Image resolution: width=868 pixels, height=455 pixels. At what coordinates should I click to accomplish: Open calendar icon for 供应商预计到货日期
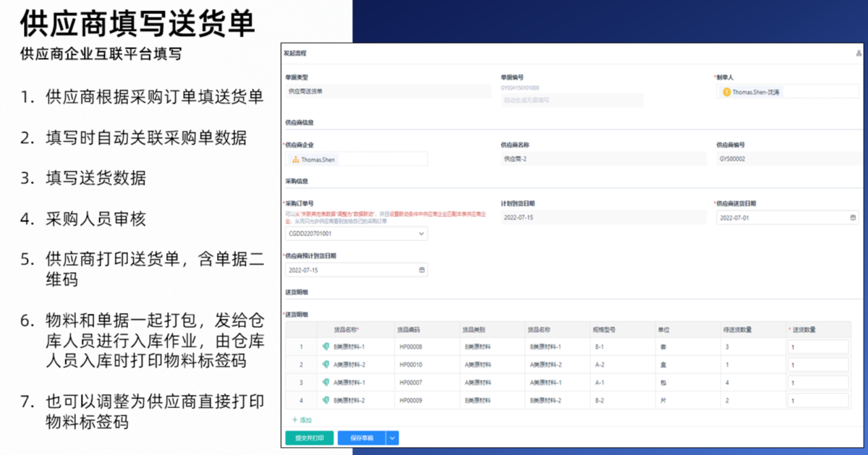pyautogui.click(x=422, y=270)
